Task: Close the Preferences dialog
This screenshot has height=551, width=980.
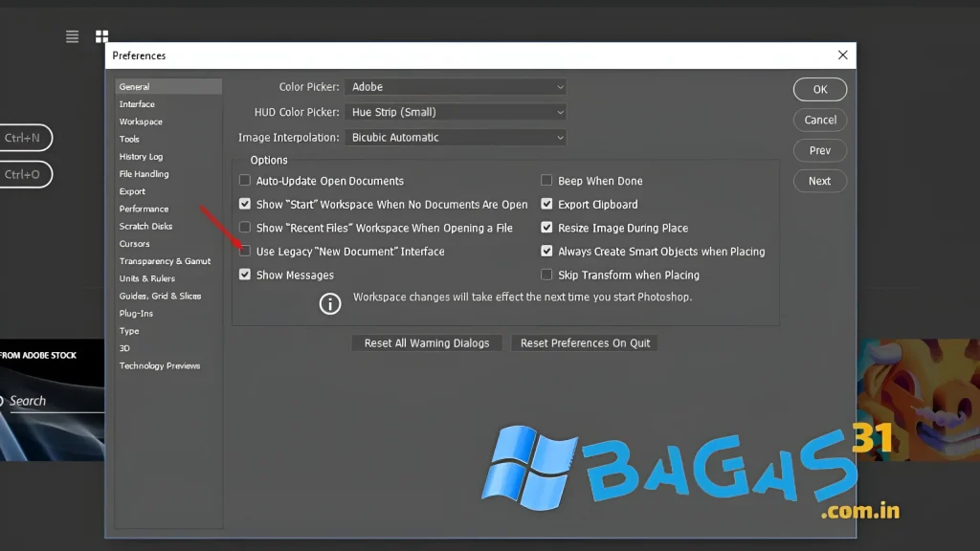Action: coord(842,55)
